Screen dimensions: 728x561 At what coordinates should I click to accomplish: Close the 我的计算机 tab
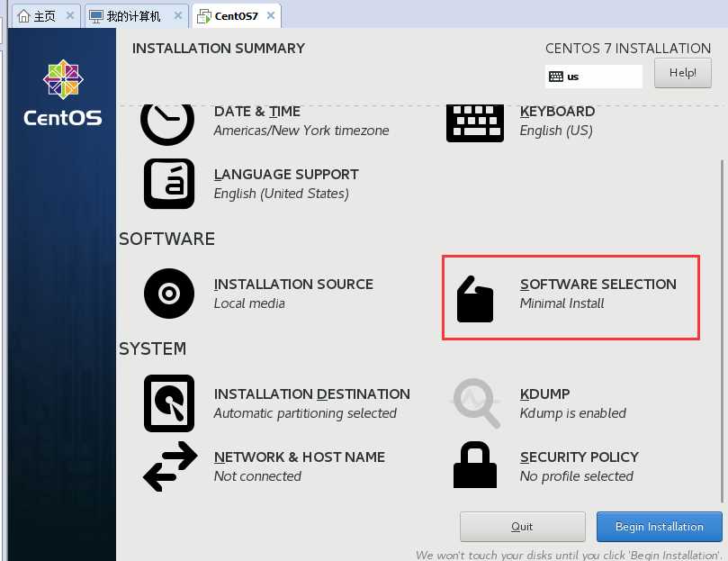click(178, 16)
